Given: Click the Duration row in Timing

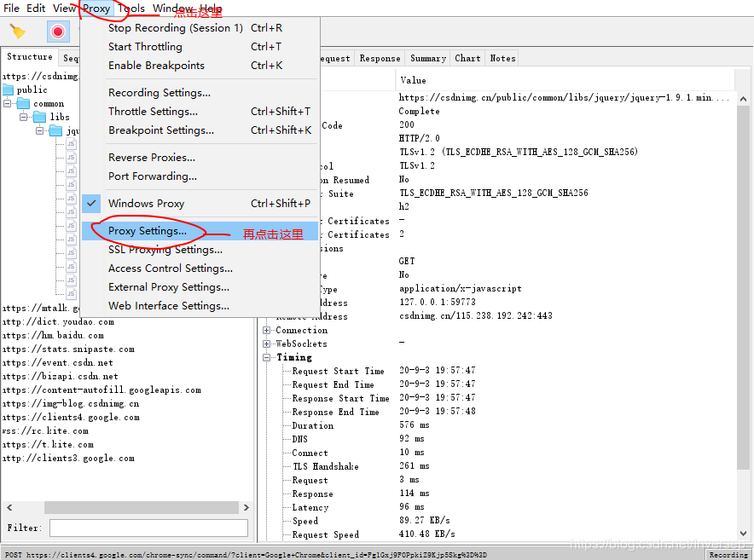Looking at the screenshot, I should coord(312,425).
